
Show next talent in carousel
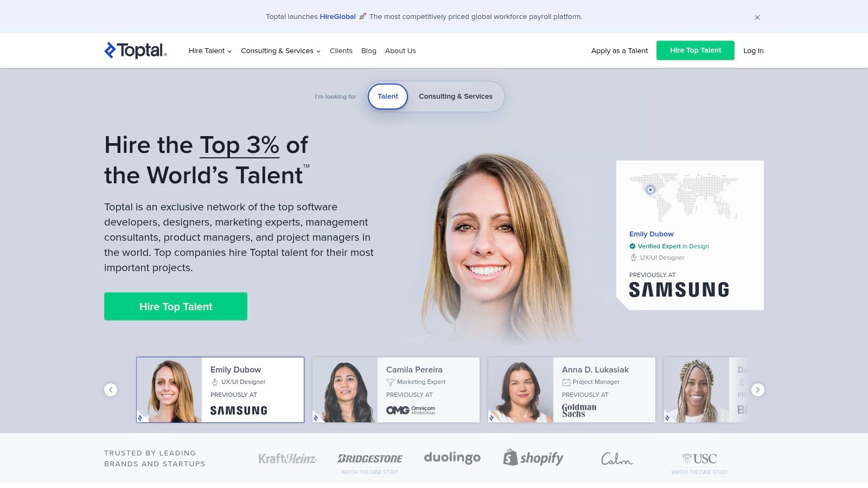[758, 390]
